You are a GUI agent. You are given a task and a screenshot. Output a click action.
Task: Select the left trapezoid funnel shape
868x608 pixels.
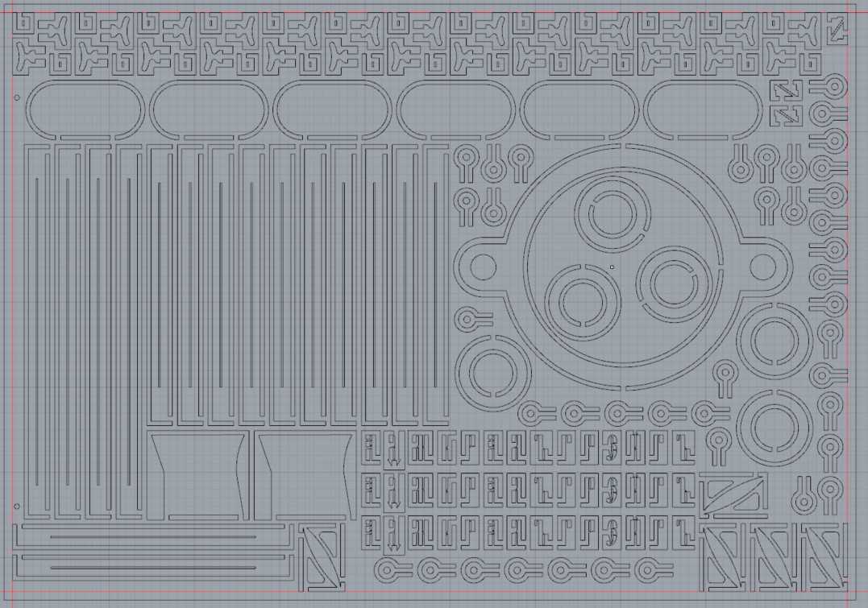pos(199,475)
